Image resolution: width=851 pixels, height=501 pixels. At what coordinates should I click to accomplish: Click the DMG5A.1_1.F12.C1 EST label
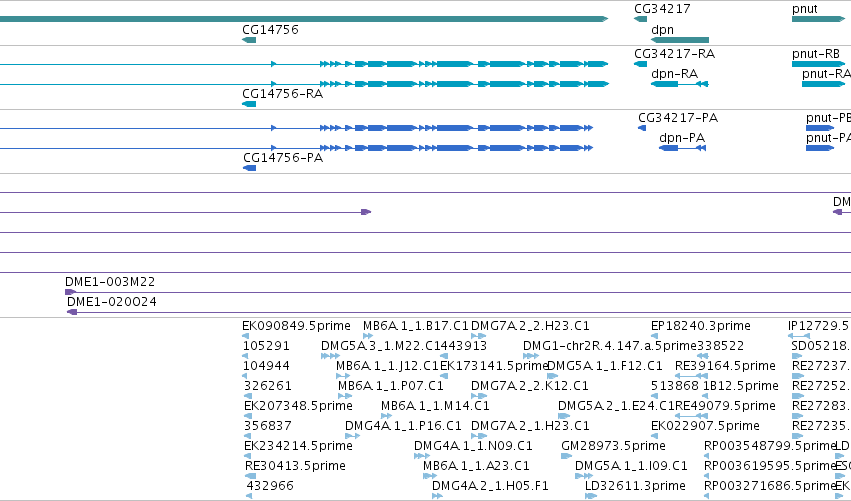pos(605,366)
